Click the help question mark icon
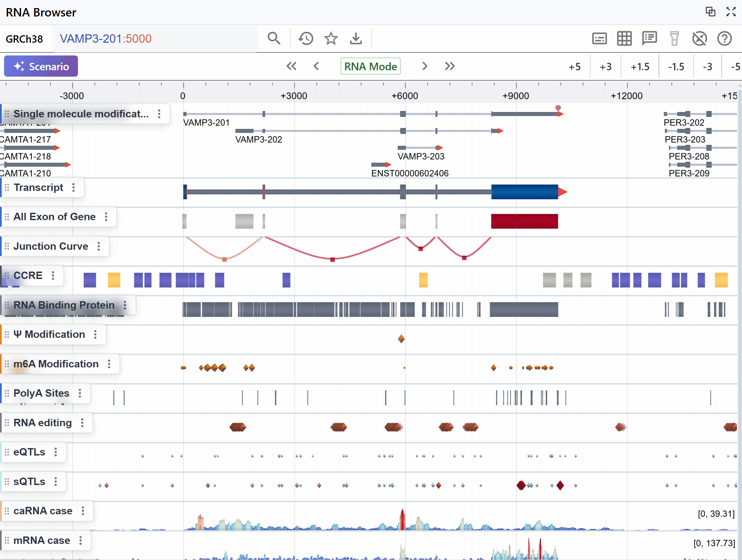 [x=724, y=38]
